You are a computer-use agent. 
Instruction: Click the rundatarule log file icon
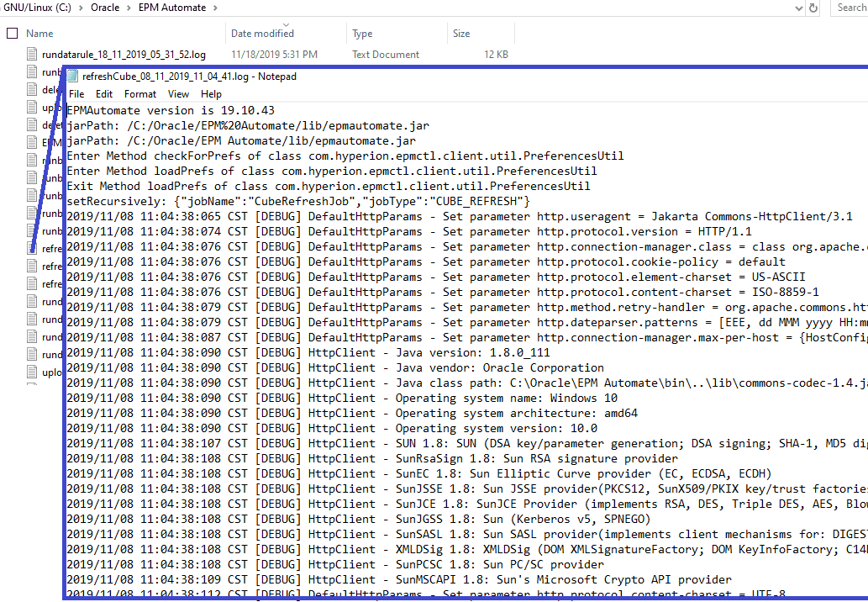click(33, 55)
